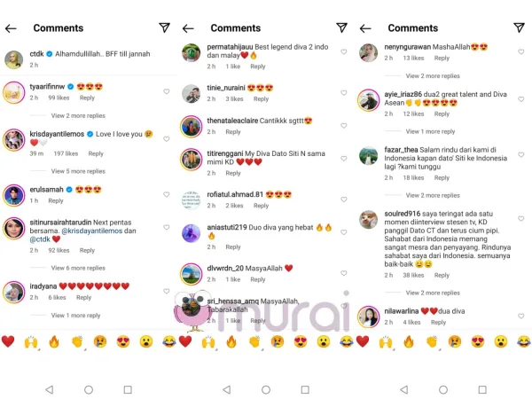Expand View 5 more replies under krisdayantilemos

click(78, 171)
